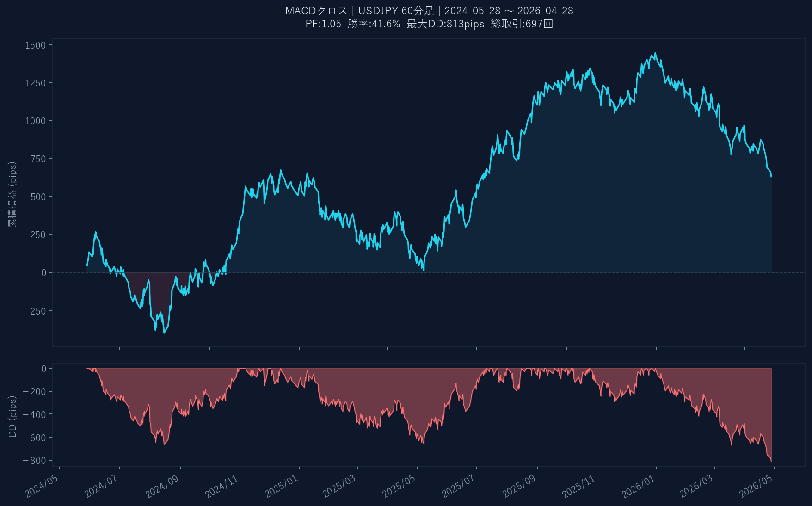Click the 累積損益 (pips) y-axis label

(12, 194)
